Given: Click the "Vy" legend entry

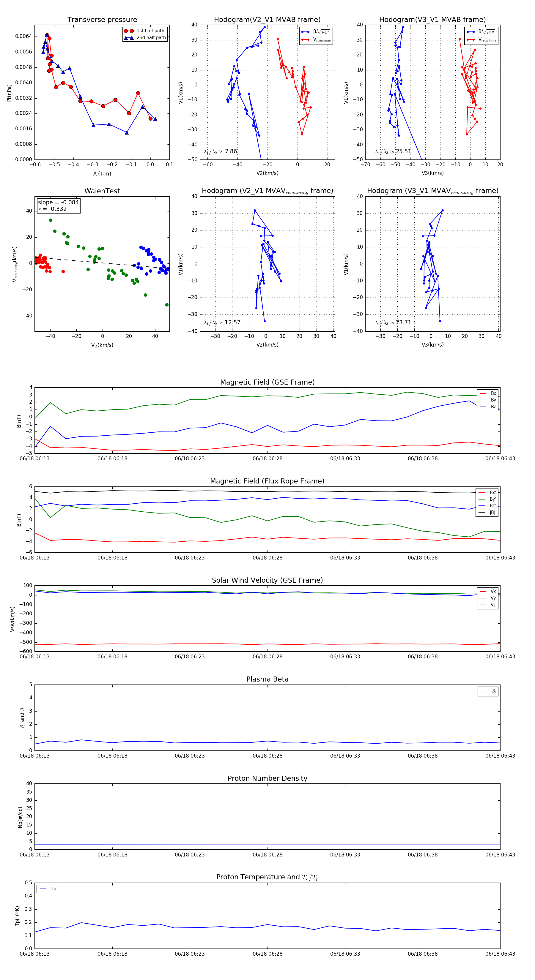Looking at the screenshot, I should pos(488,598).
